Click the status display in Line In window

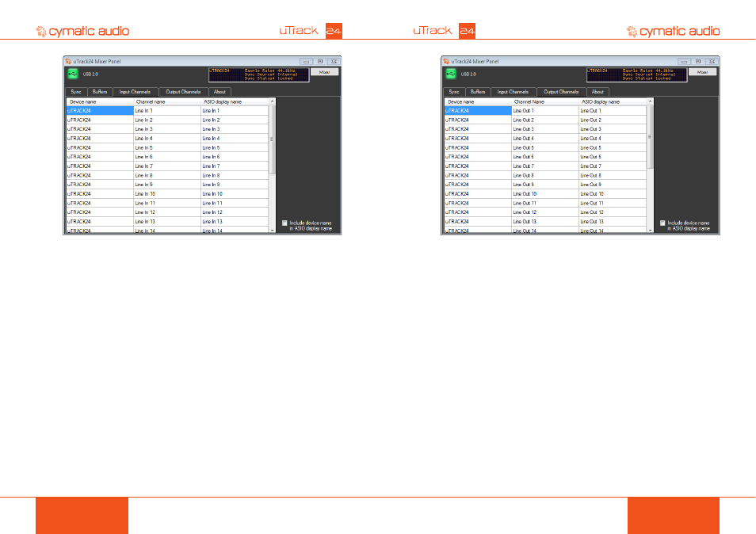coord(259,74)
